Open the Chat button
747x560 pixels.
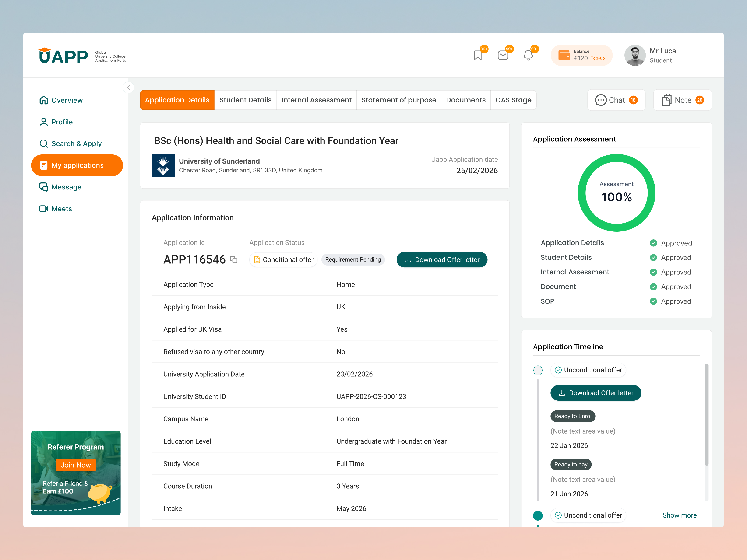[616, 100]
